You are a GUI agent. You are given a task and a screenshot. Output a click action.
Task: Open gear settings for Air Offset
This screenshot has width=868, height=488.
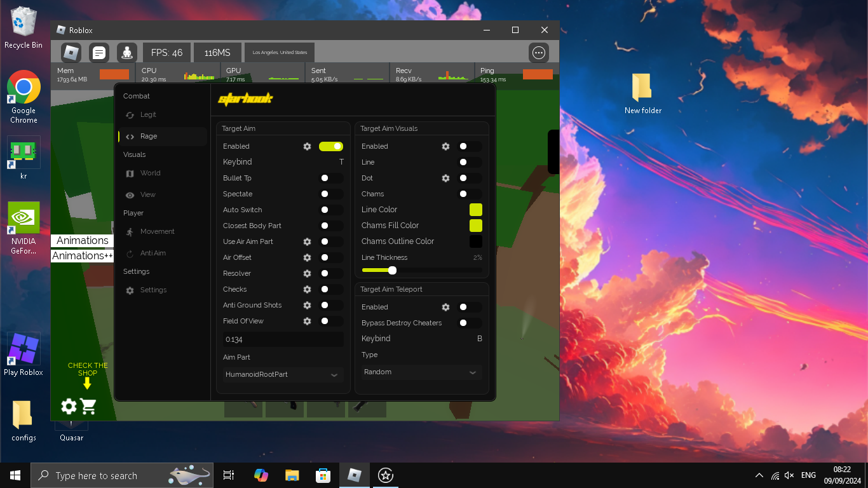point(307,257)
